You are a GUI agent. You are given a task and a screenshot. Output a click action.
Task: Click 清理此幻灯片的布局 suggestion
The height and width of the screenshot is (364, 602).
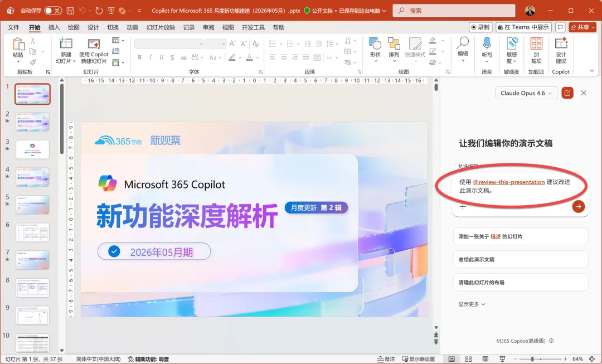(520, 283)
